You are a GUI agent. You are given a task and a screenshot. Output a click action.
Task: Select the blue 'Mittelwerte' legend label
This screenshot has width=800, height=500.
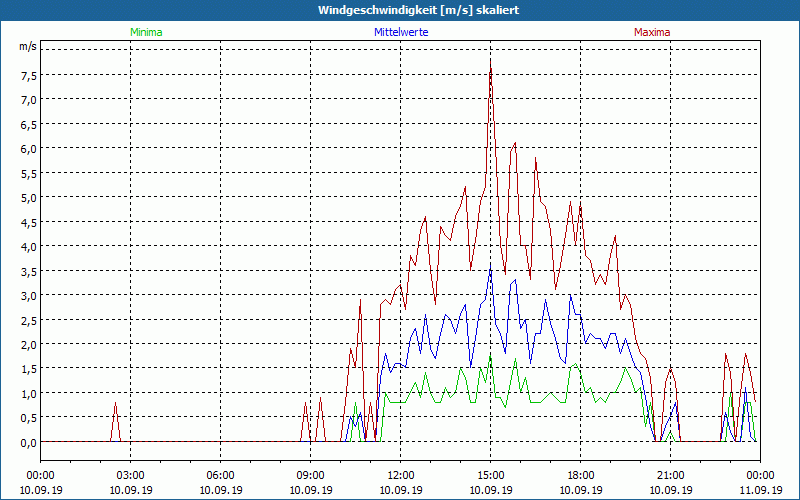pos(401,32)
